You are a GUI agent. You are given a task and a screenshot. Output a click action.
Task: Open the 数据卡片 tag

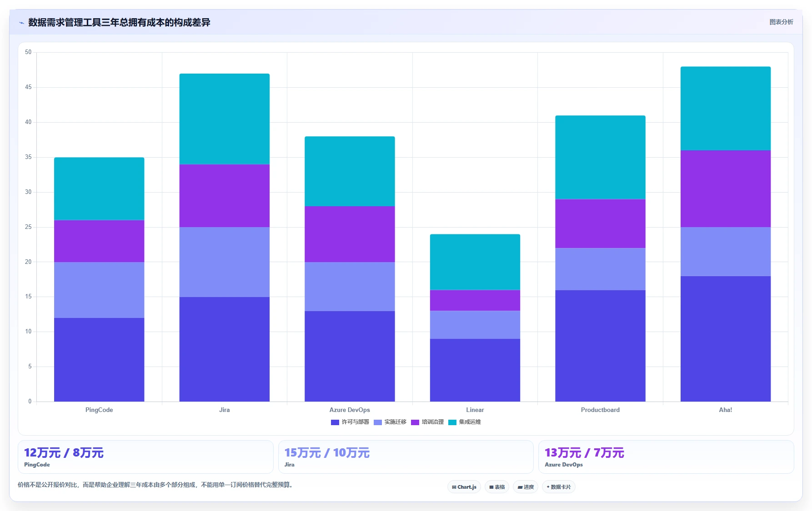tap(559, 487)
